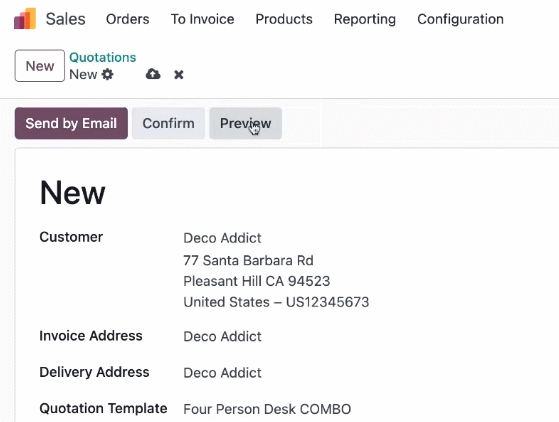Viewport: 559px width, 422px height.
Task: Confirm the quotation
Action: click(168, 123)
